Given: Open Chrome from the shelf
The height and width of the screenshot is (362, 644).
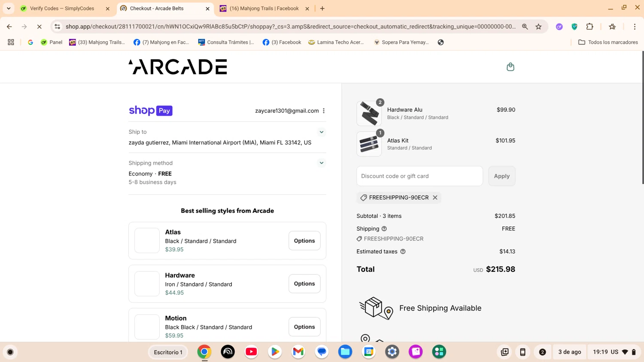Looking at the screenshot, I should 204,352.
